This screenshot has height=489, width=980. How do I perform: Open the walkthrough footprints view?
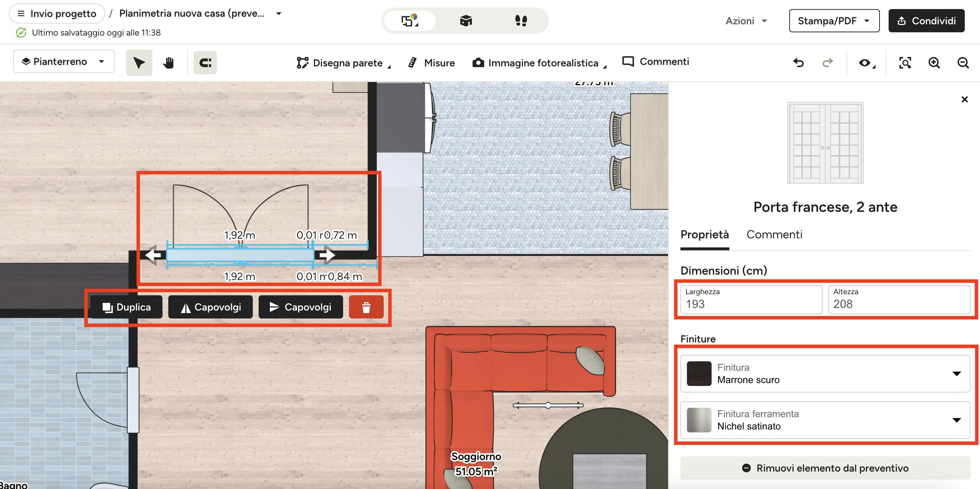[521, 21]
